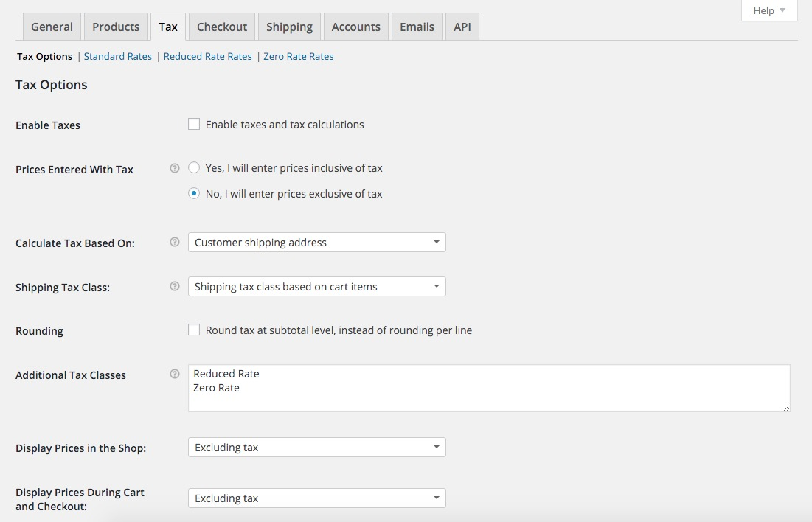Expand the Help panel button
The width and height of the screenshot is (812, 522).
(769, 10)
